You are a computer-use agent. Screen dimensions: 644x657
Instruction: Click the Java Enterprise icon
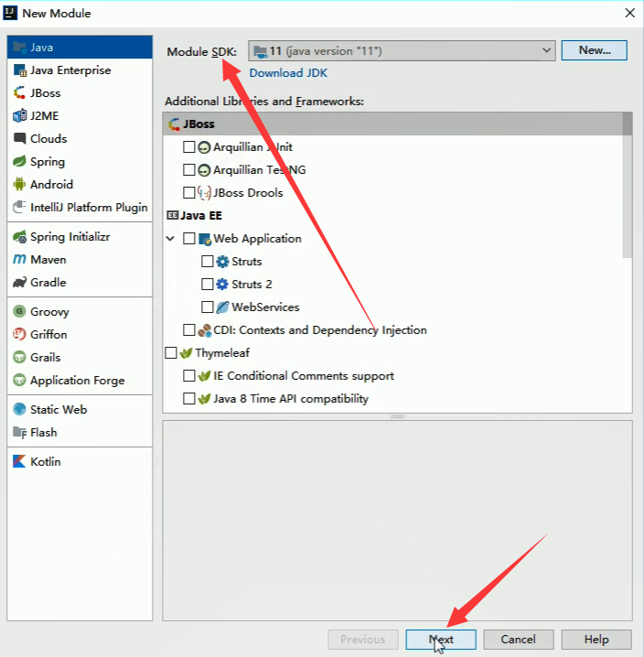click(20, 70)
